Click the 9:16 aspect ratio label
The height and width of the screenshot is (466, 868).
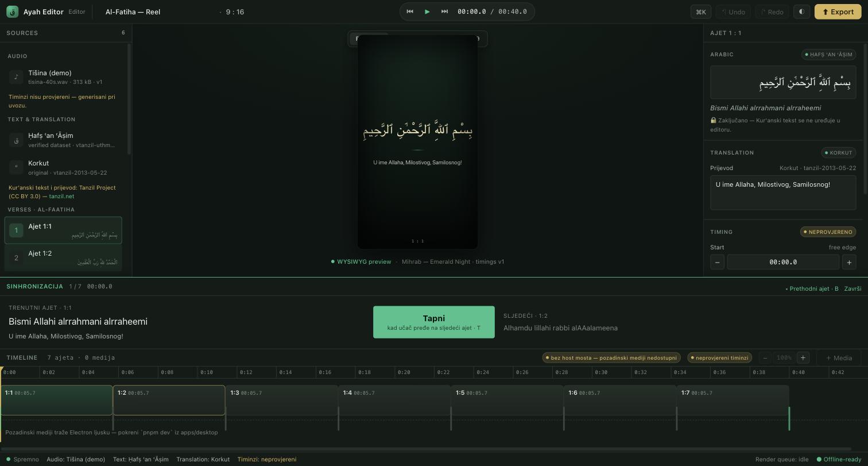pos(235,11)
